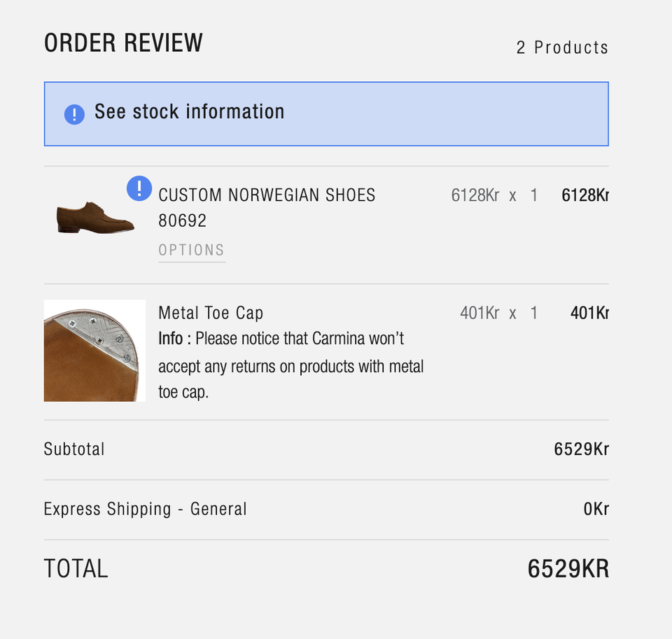Click the blue exclamation badge beside the shoe
The width and height of the screenshot is (672, 639).
tap(139, 188)
